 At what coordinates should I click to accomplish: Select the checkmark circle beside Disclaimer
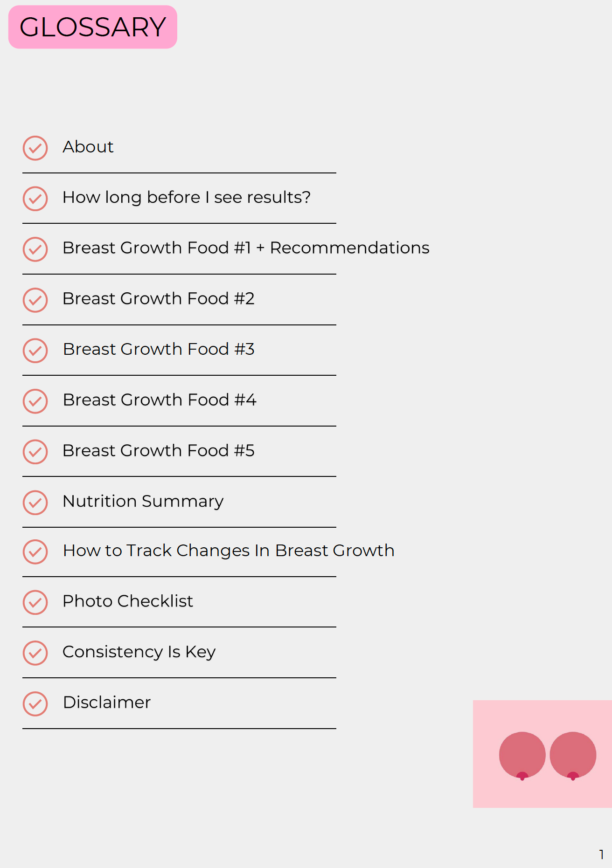coord(35,704)
